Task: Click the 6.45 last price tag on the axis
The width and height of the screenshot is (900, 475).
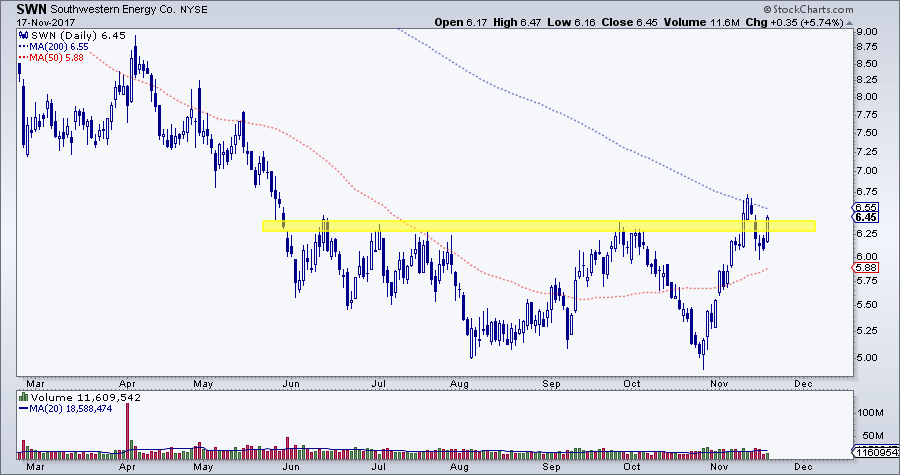Action: click(x=865, y=216)
